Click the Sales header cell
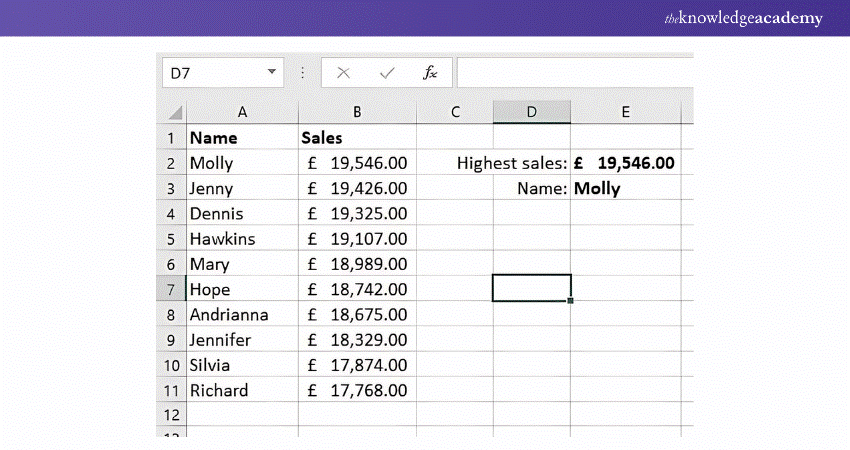This screenshot has height=450, width=850. [357, 138]
